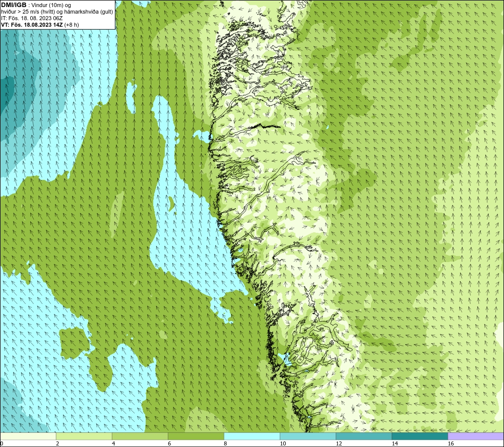Click the pale cream 0–2 m/s legend swatch
The width and height of the screenshot is (504, 447).
click(28, 436)
